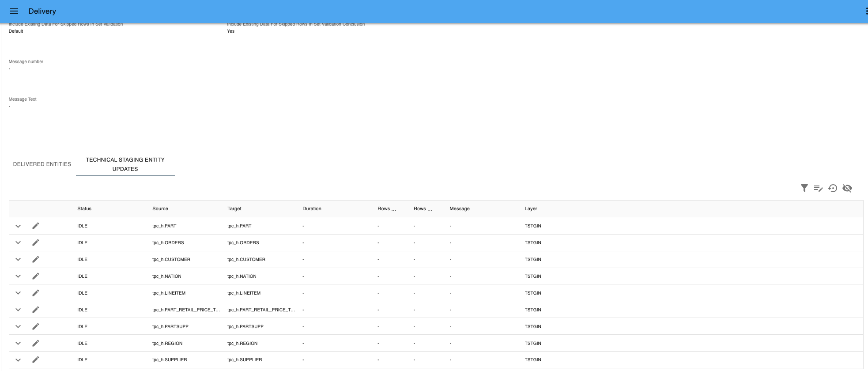Click source cell tpc_h.PART
This screenshot has height=371, width=868.
click(x=164, y=226)
